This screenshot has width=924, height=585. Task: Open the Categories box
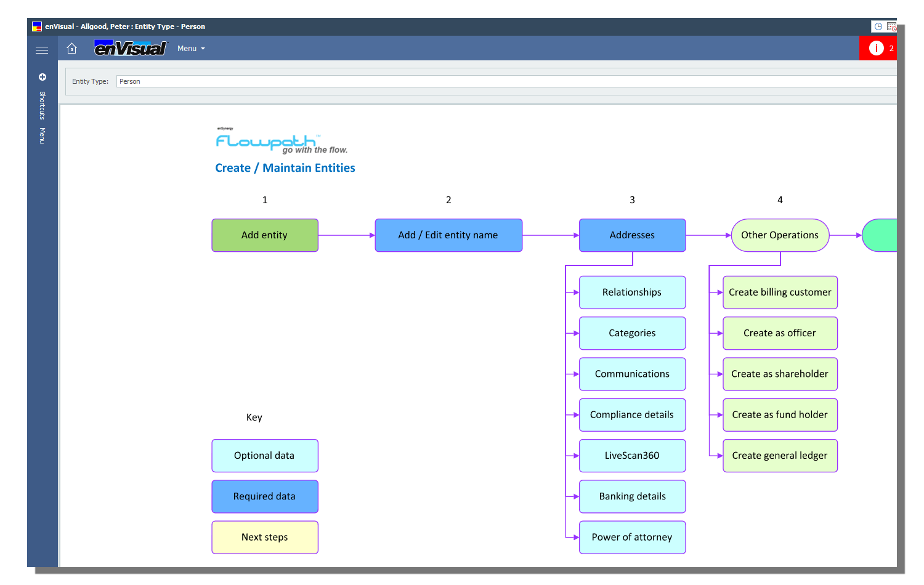632,333
